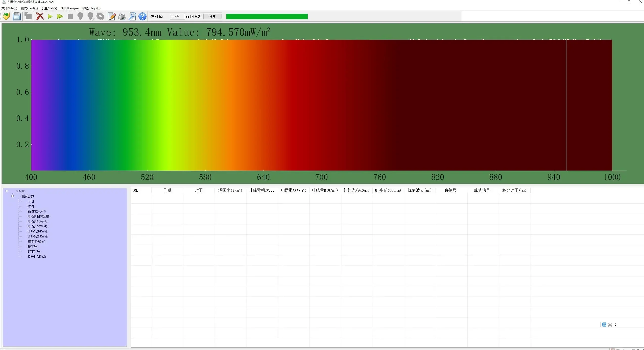Stop the test with the gray square icon
Screen dimensions: 644x350
tap(70, 16)
